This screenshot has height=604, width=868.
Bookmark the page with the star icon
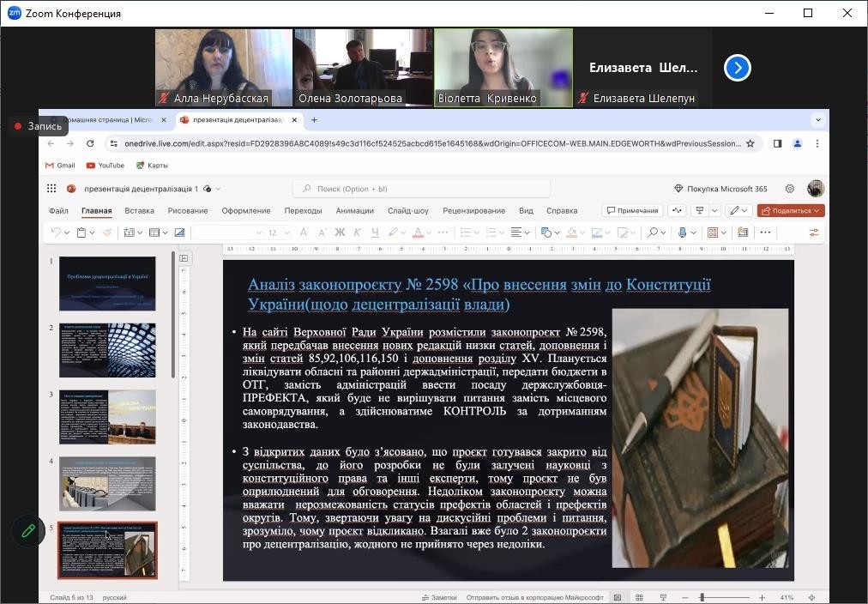750,143
